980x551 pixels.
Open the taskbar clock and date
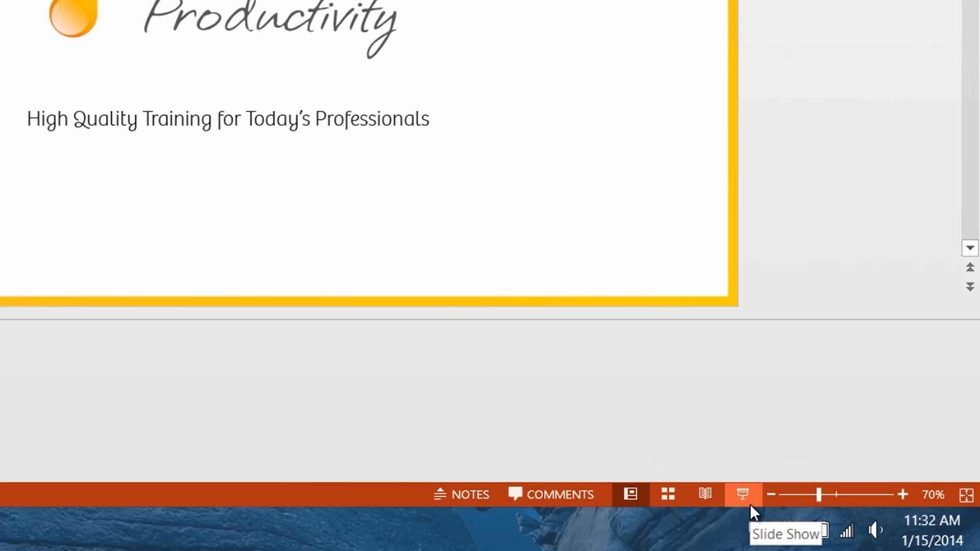click(x=932, y=530)
